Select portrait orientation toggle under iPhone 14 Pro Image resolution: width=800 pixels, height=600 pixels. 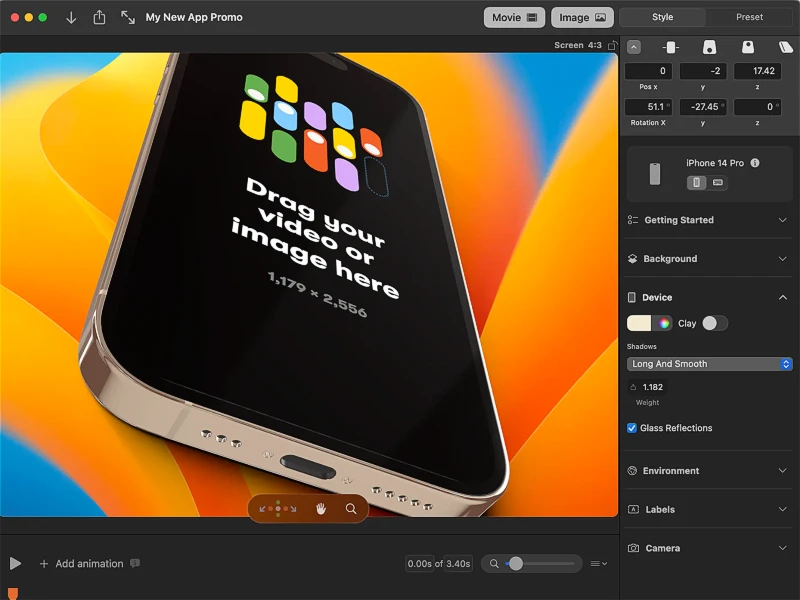pyautogui.click(x=697, y=182)
